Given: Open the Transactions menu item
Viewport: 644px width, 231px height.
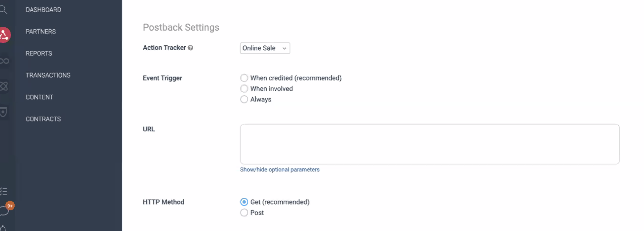Looking at the screenshot, I should coord(48,75).
